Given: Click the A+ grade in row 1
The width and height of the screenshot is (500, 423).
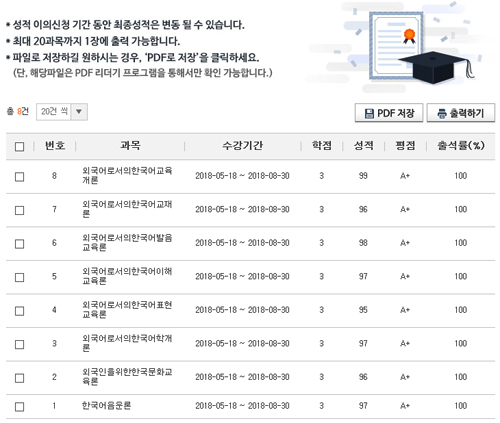Looking at the screenshot, I should click(405, 406).
